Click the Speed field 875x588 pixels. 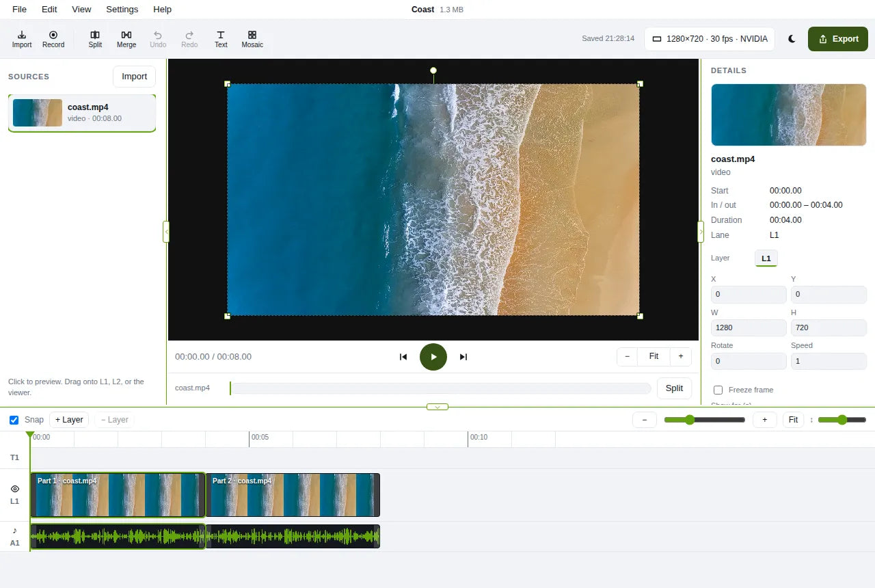[829, 361]
